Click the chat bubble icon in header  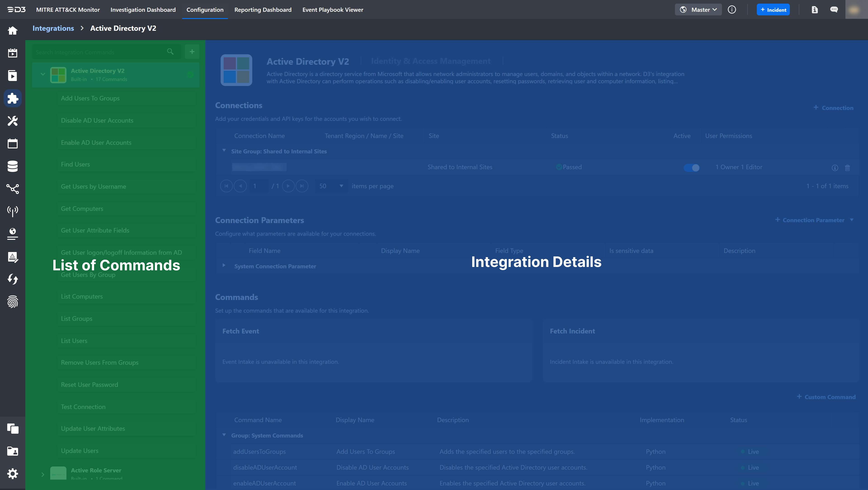click(x=834, y=10)
